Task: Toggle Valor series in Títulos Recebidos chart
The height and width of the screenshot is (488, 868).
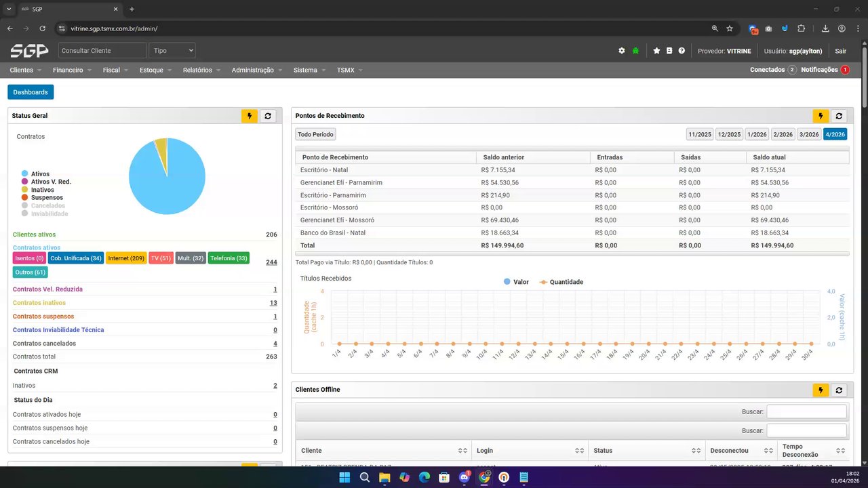Action: tap(517, 282)
